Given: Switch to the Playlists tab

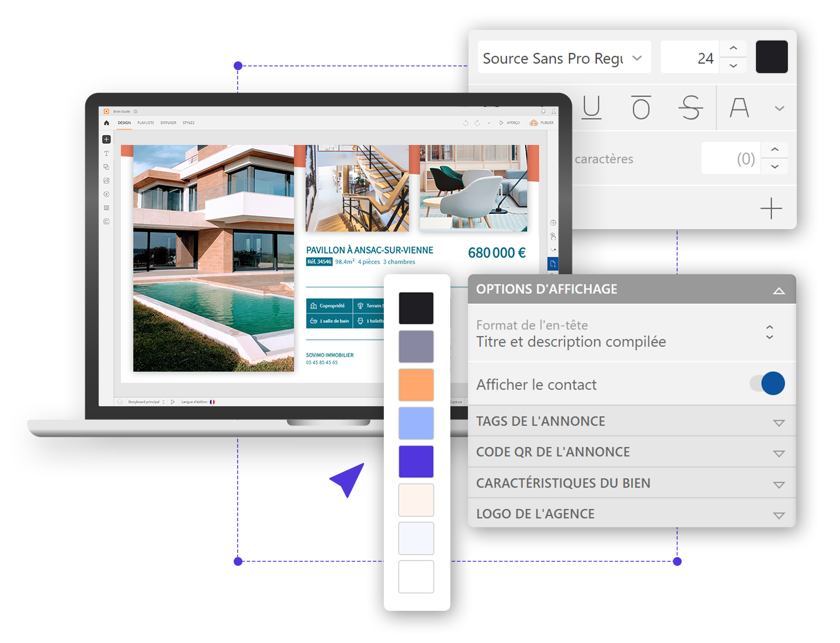Looking at the screenshot, I should tap(145, 123).
